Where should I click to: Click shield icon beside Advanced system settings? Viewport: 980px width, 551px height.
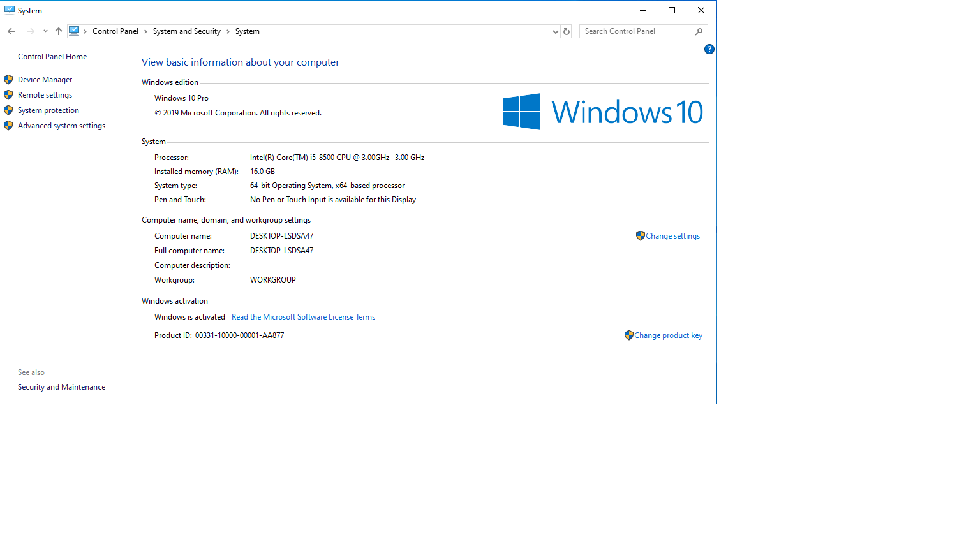click(8, 126)
